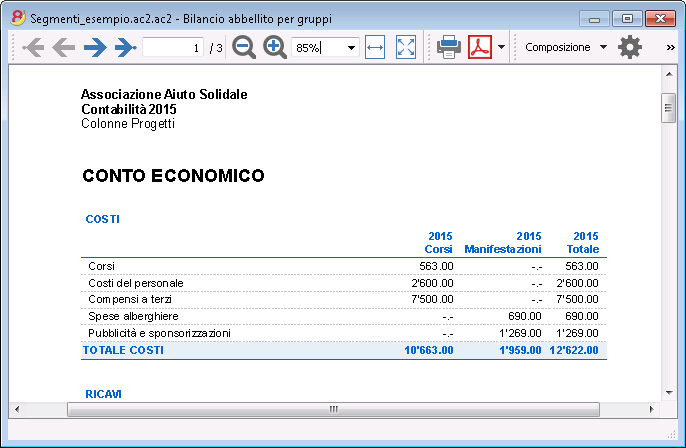Screen dimensions: 686x448
Task: Click the CONTO ECONOMICO heading
Action: point(173,176)
